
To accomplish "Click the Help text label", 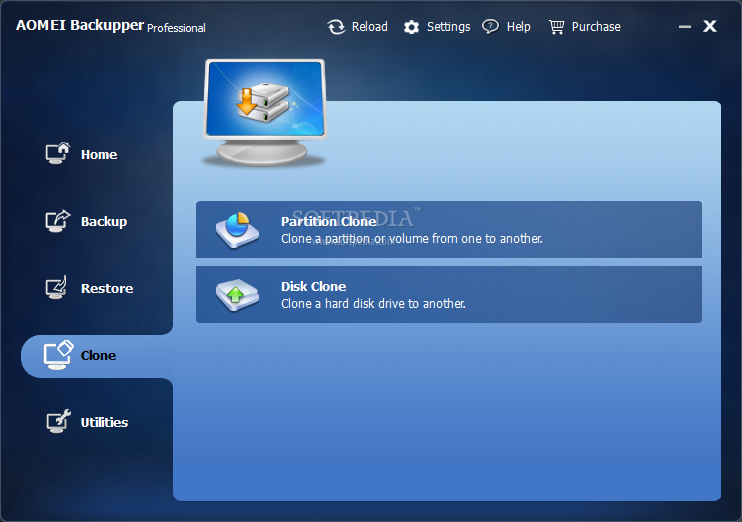I will [x=519, y=27].
